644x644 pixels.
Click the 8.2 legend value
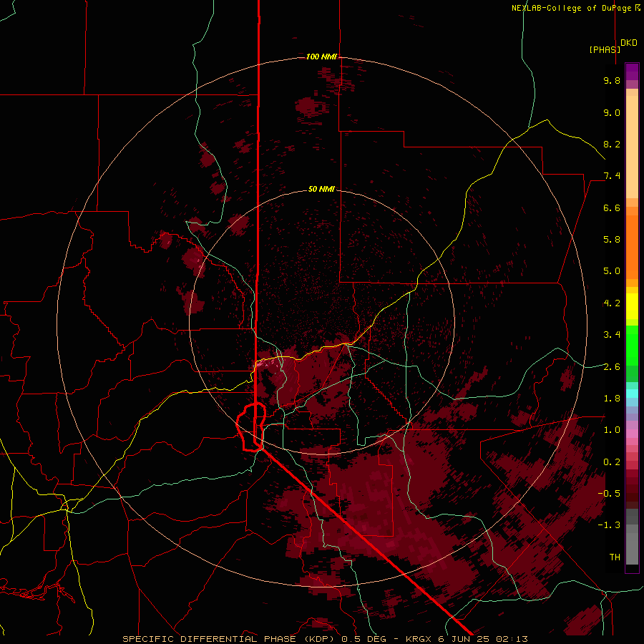click(x=612, y=144)
